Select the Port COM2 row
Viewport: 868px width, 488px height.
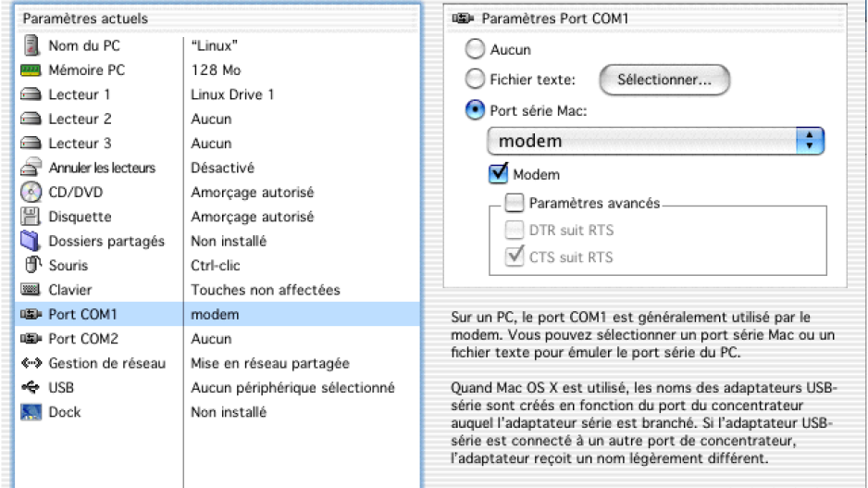[x=217, y=338]
